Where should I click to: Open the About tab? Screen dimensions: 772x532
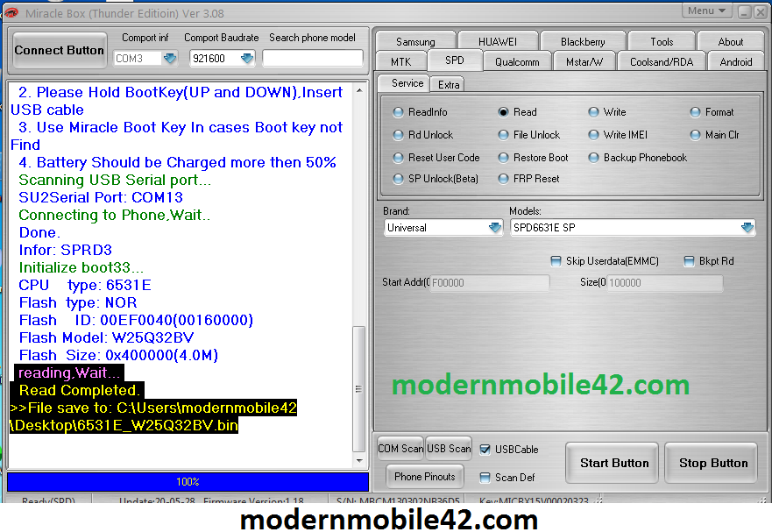pos(731,42)
